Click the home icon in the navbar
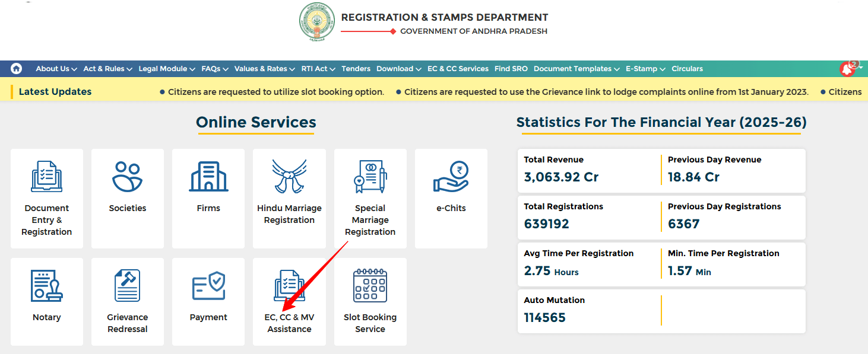Viewport: 868px width, 354px height. [16, 68]
